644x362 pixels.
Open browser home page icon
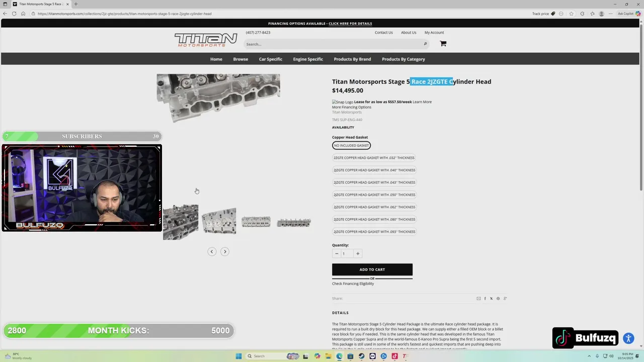23,14
